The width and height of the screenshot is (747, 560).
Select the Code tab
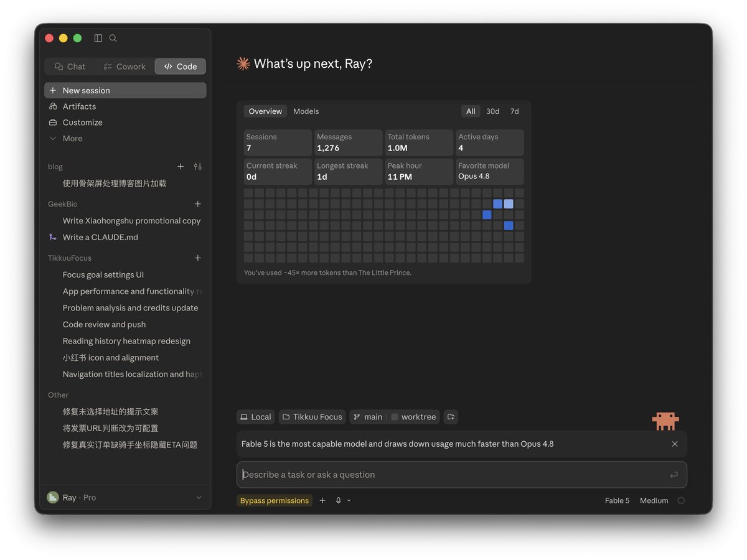point(181,67)
